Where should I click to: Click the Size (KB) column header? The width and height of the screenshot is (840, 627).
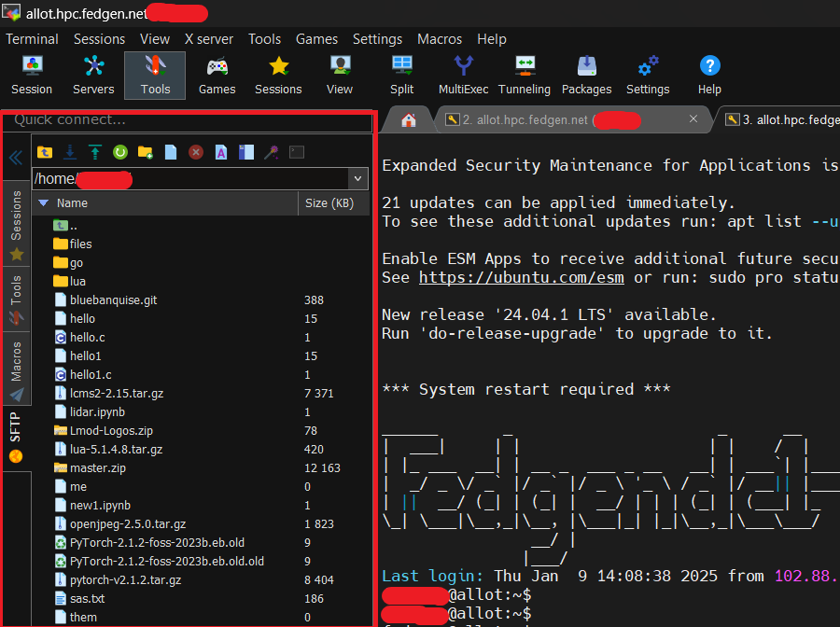[333, 203]
